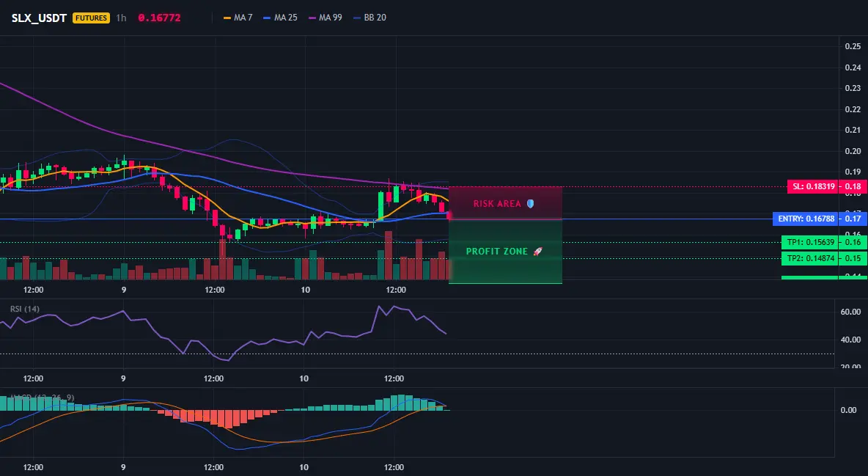Click the rocket icon in PROFIT ZONE
The image size is (868, 476).
(537, 252)
